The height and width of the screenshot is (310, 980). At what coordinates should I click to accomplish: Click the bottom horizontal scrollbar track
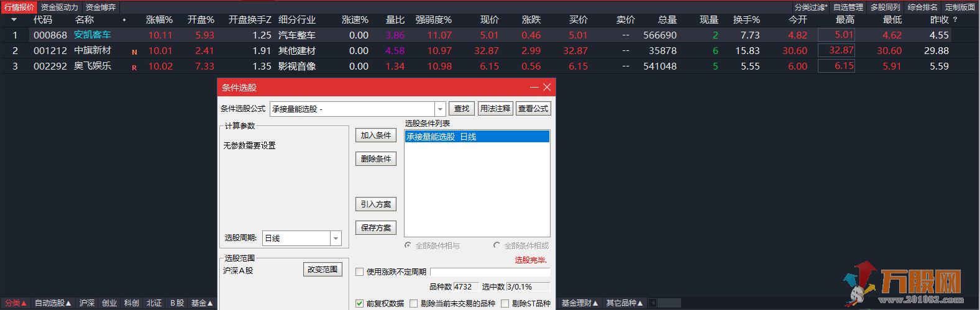669,303
